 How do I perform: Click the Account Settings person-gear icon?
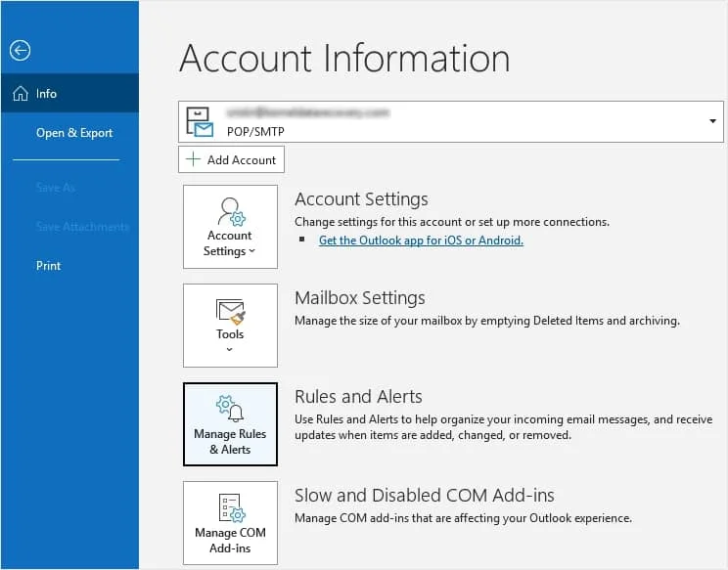(232, 211)
